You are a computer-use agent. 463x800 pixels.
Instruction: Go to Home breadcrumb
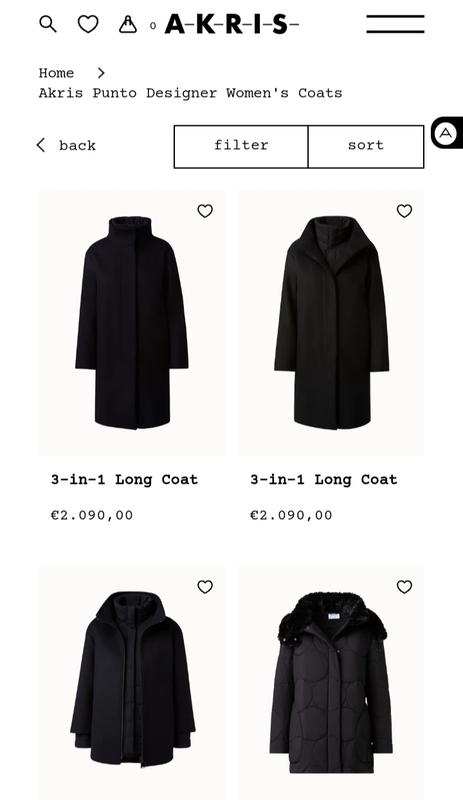click(56, 73)
